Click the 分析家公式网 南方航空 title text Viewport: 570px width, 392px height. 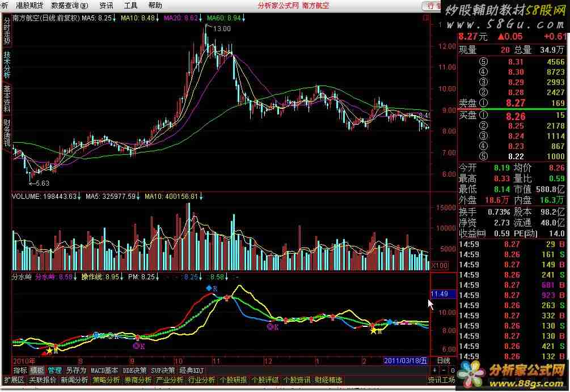pos(294,6)
